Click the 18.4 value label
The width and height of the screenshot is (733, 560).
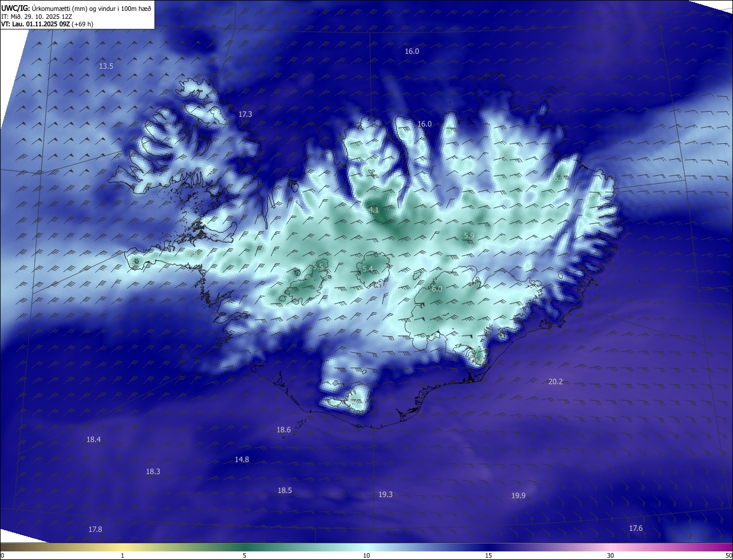93,440
